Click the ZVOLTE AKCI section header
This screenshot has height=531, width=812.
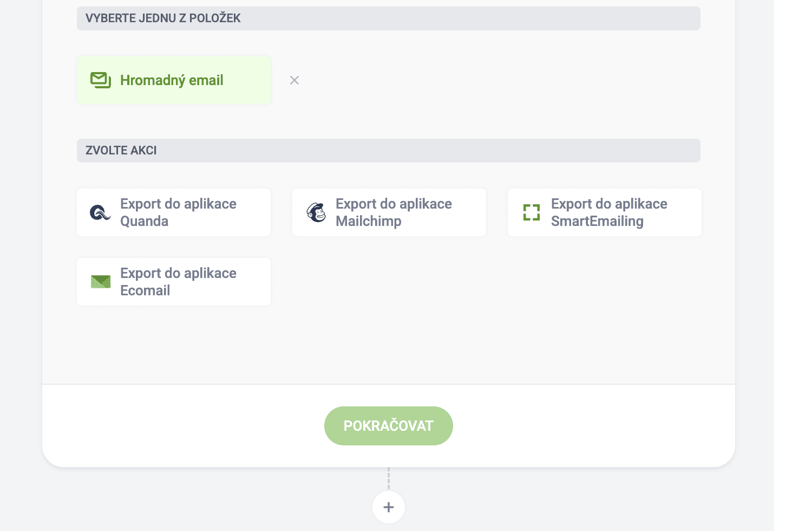click(121, 151)
